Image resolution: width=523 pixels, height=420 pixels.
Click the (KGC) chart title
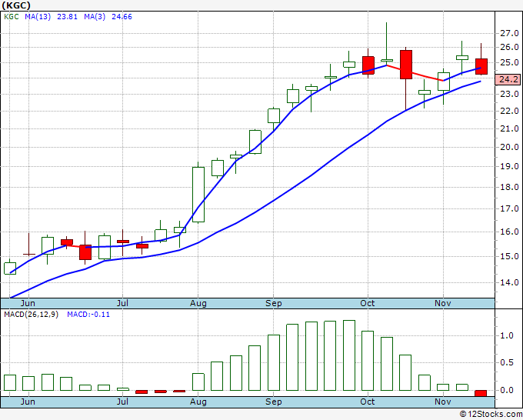(16, 5)
